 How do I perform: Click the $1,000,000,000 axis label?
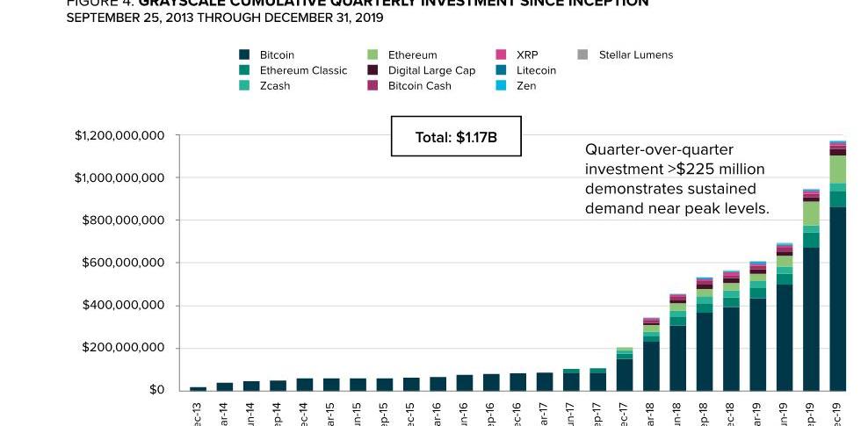pyautogui.click(x=120, y=178)
